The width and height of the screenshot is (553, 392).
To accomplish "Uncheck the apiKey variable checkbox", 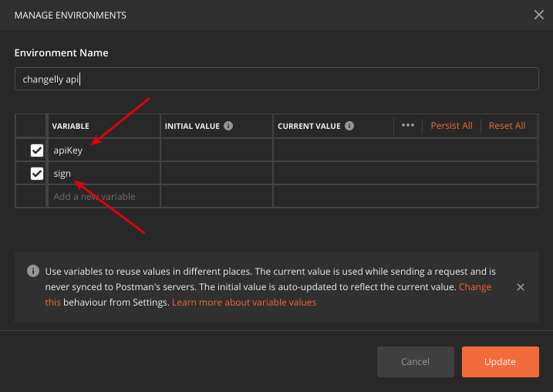I will [x=37, y=150].
